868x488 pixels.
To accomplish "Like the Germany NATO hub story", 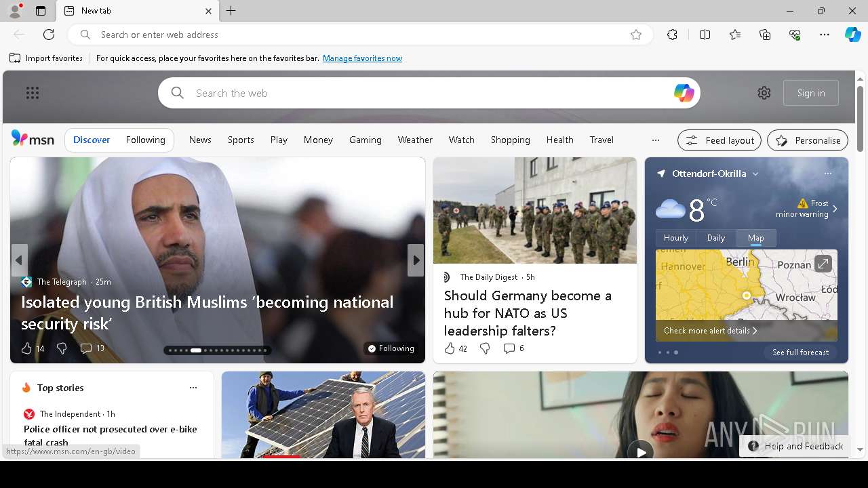I will click(450, 348).
